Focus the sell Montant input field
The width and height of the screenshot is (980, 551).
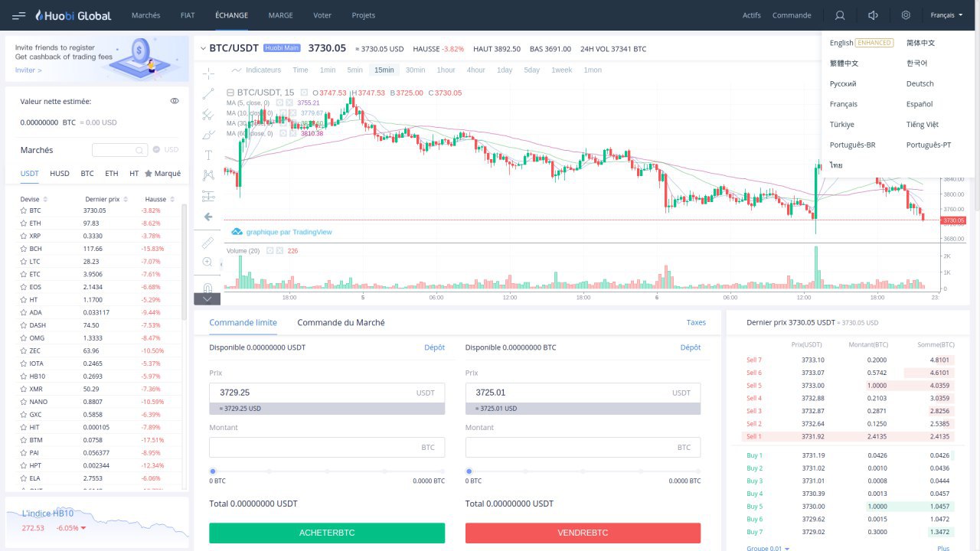[583, 448]
